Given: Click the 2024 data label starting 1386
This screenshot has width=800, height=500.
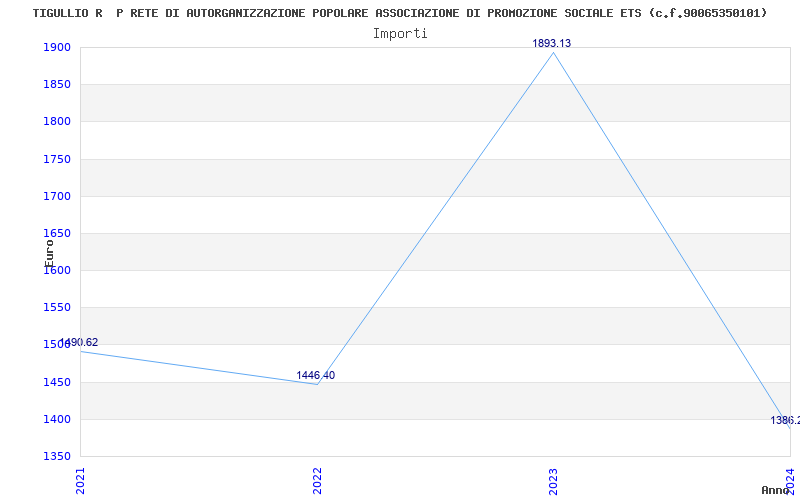Looking at the screenshot, I should coord(785,420).
